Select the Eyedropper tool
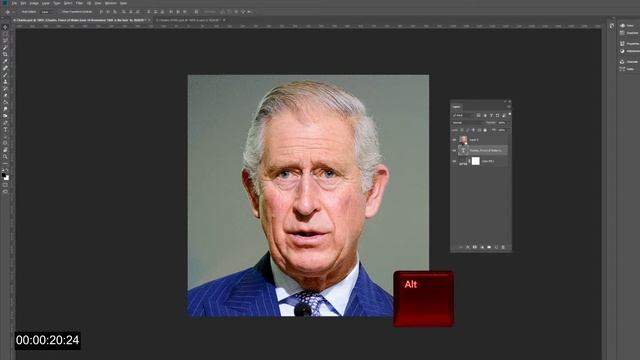Image resolution: width=640 pixels, height=360 pixels. click(5, 61)
